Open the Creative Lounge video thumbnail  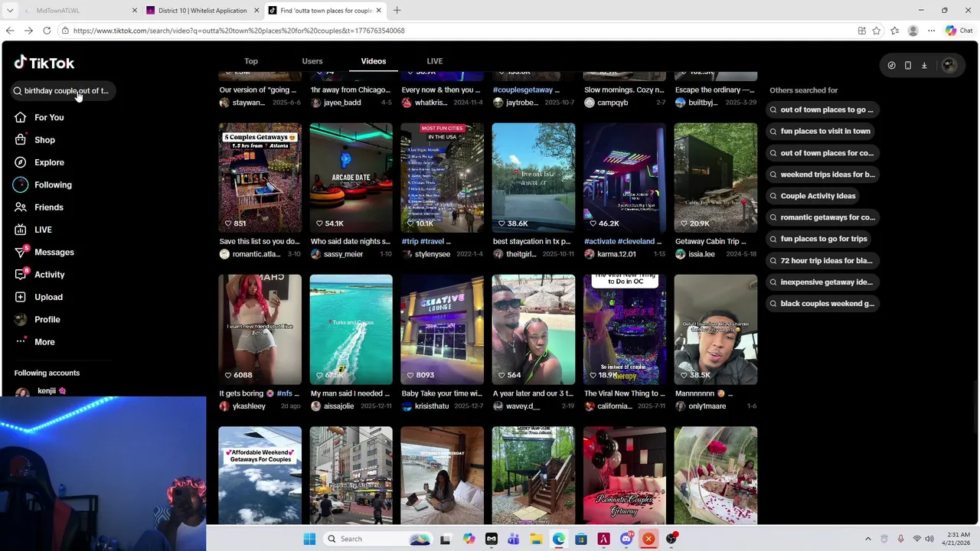tap(443, 329)
